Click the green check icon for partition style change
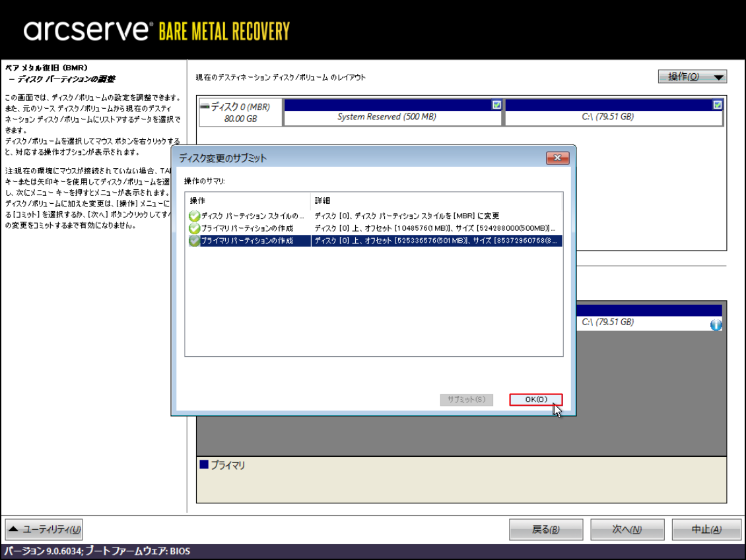Image resolution: width=746 pixels, height=560 pixels. 194,216
